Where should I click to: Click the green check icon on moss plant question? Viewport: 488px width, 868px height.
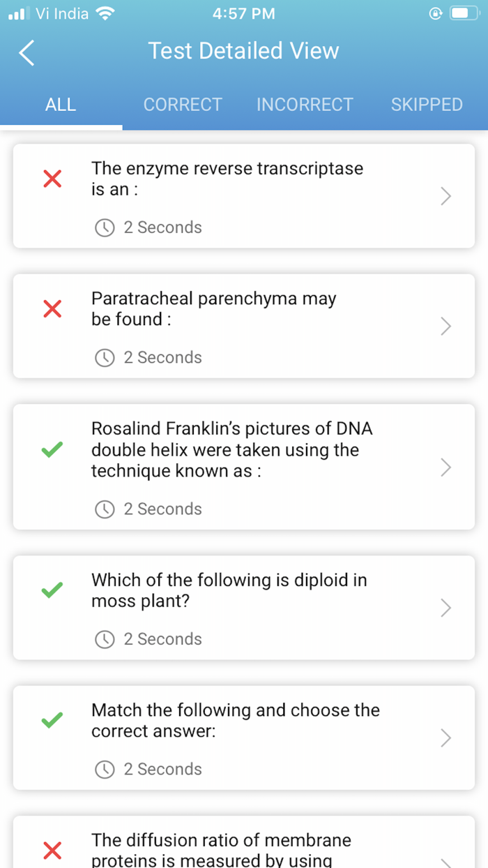52,590
